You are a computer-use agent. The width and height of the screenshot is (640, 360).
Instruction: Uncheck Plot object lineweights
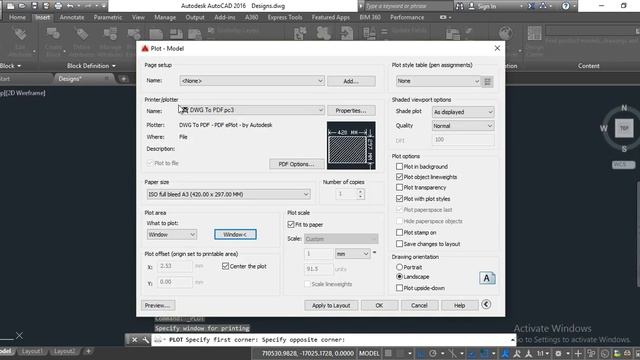tap(399, 177)
